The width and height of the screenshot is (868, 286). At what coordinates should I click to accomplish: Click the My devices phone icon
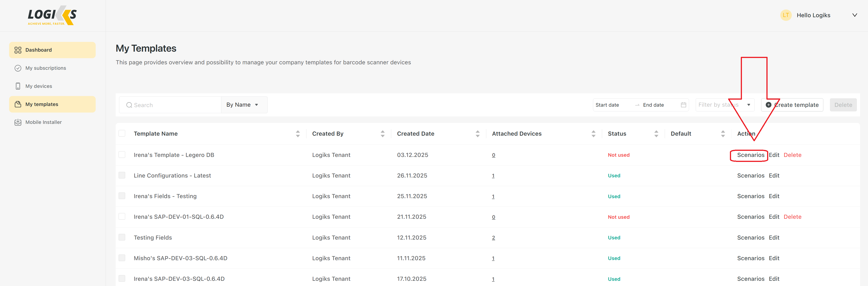point(18,86)
